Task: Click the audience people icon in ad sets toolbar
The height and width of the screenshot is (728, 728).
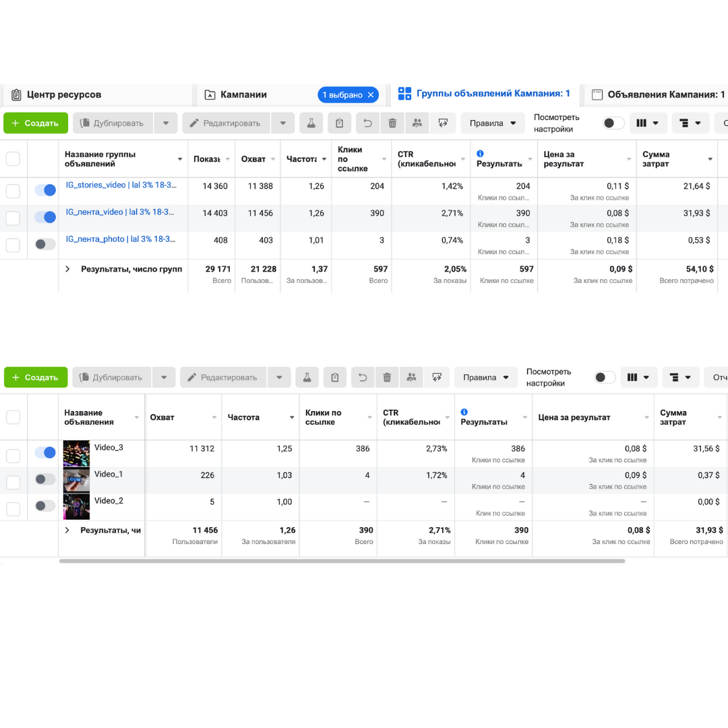Action: (x=417, y=123)
